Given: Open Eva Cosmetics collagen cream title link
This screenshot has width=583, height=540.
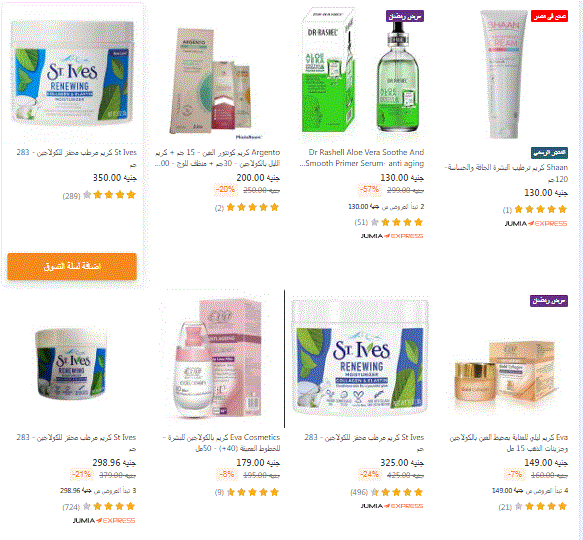Looking at the screenshot, I should [222, 443].
